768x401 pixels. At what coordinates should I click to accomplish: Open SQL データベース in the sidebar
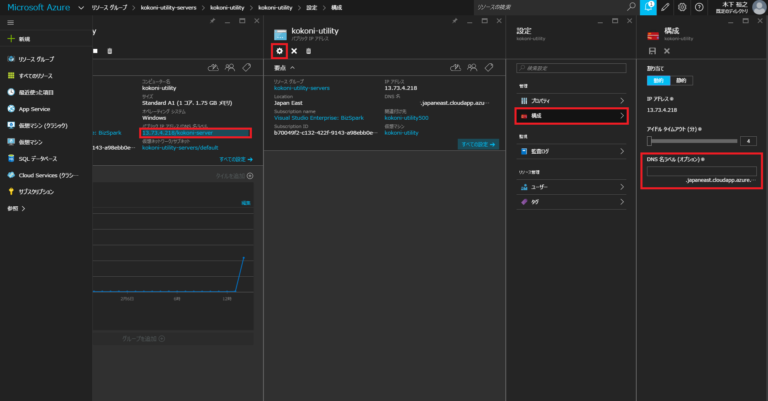32,159
